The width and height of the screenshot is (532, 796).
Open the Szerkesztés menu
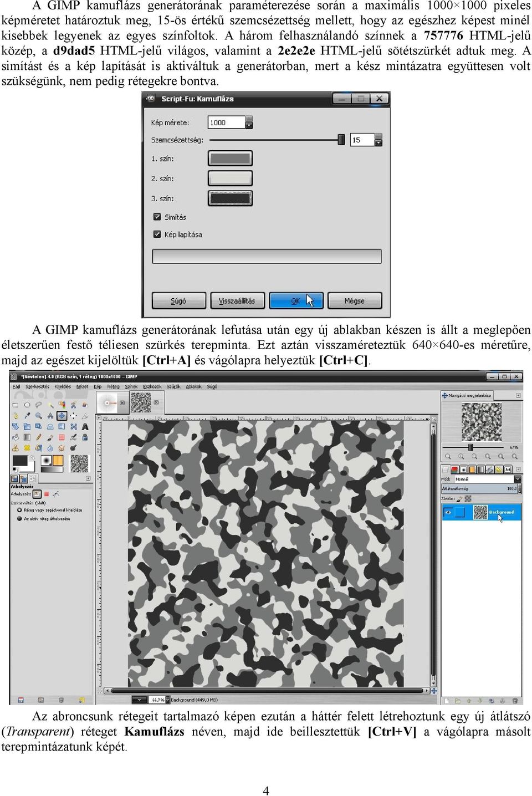tap(38, 386)
